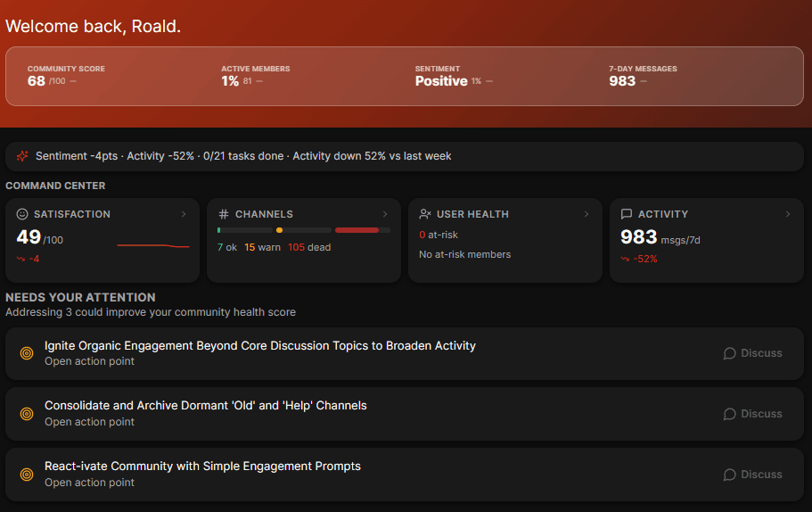Discuss the React-ivate Community action
The image size is (812, 512).
(x=752, y=475)
